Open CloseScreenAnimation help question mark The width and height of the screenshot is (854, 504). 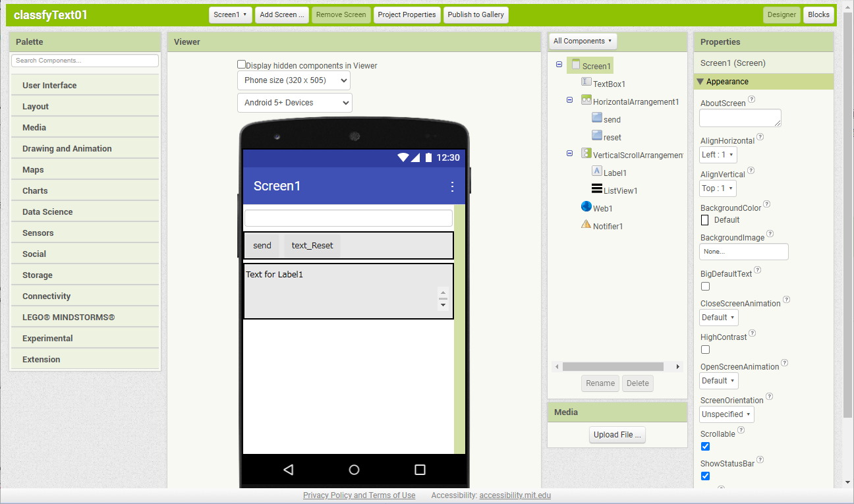786,300
